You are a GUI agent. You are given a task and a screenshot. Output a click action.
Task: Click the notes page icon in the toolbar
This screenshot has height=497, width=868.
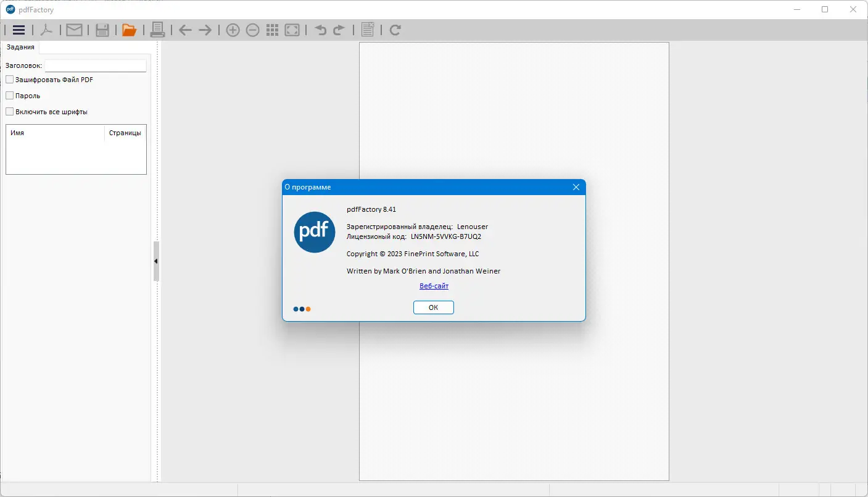point(368,30)
